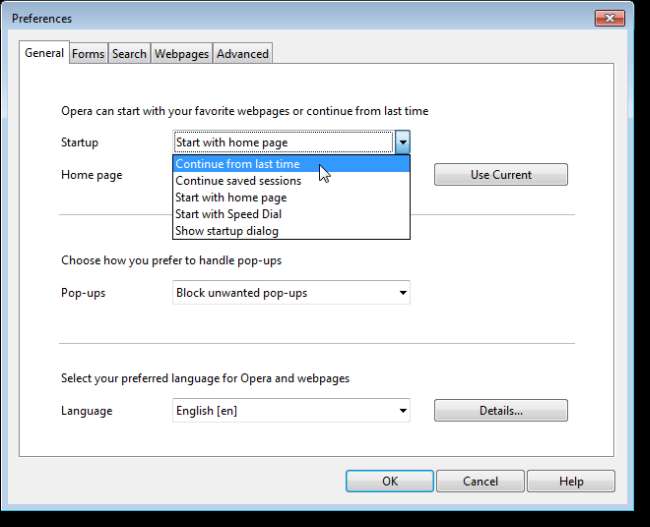Select the Advanced tab
Image resolution: width=650 pixels, height=527 pixels.
point(243,54)
